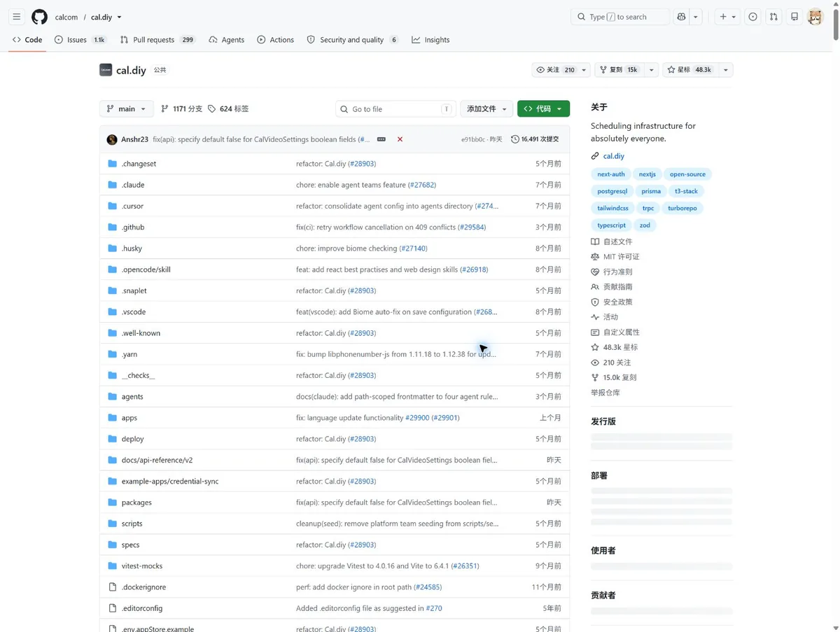Open the Copilot icon in header

point(681,17)
